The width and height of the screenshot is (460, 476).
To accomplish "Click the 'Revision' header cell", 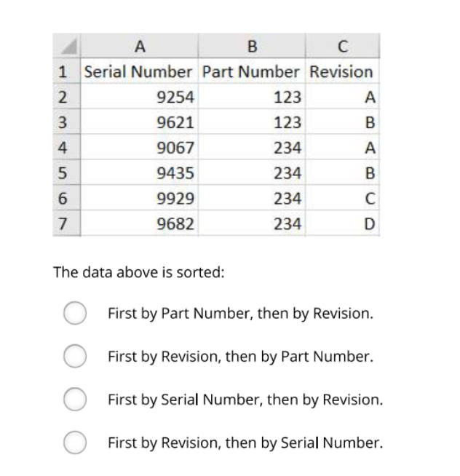I will (341, 72).
